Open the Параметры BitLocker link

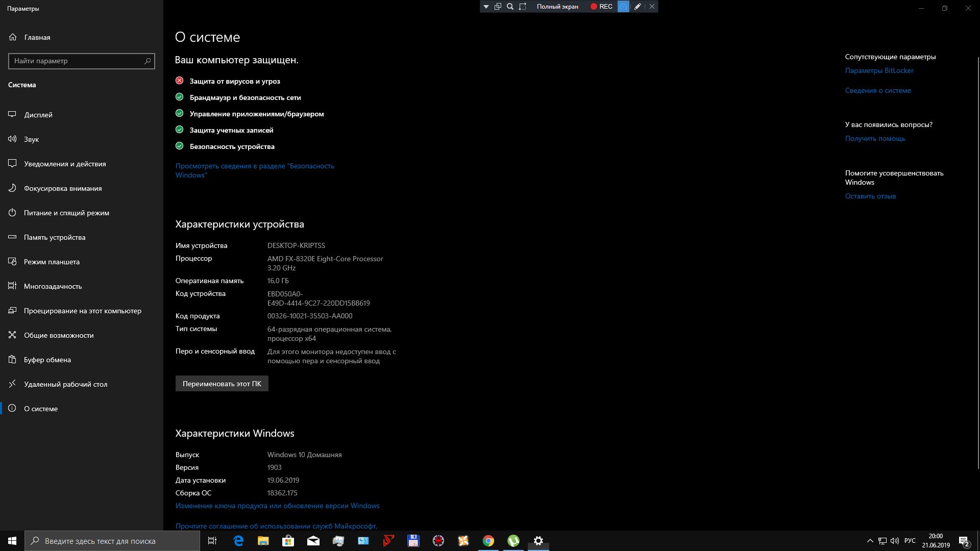(x=879, y=70)
